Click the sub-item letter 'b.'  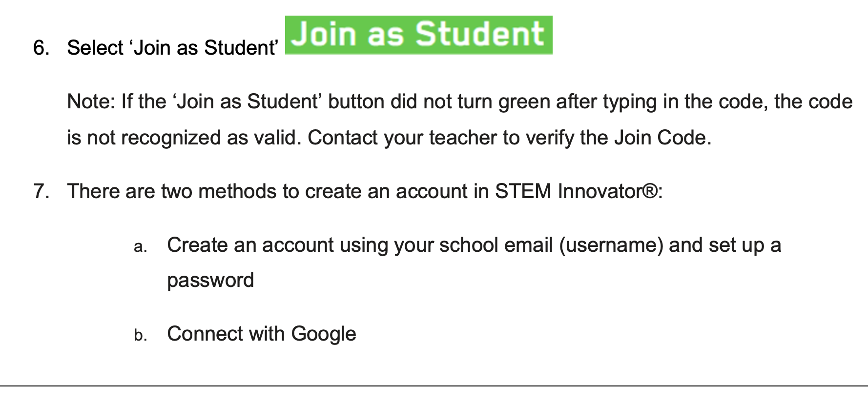(x=140, y=335)
